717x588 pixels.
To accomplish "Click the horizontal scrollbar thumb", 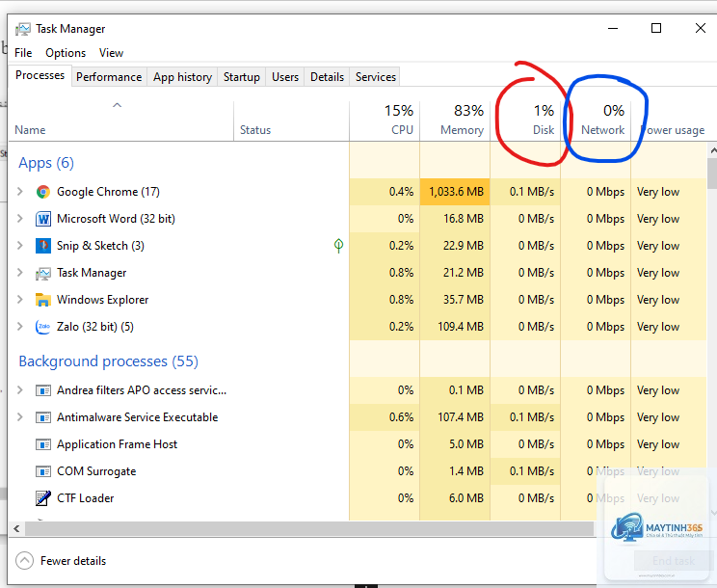I will coord(309,528).
